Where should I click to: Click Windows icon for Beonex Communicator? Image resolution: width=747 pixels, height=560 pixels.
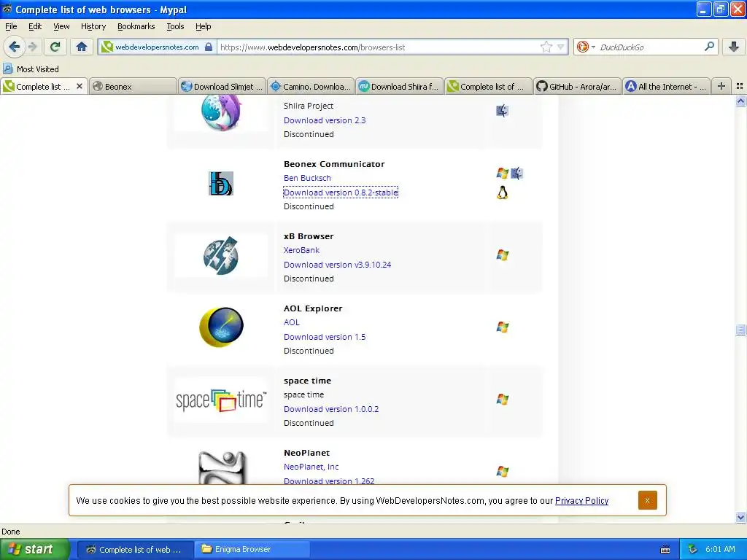coord(502,174)
